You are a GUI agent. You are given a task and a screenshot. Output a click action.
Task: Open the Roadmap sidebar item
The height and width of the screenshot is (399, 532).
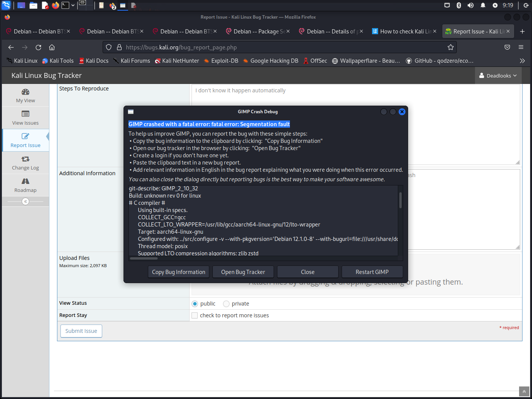click(25, 185)
